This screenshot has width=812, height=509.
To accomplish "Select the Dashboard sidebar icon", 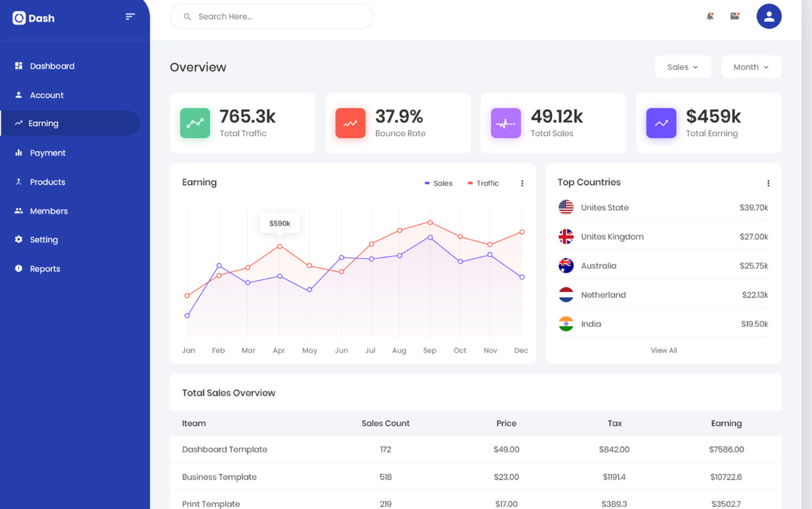I will (x=18, y=65).
